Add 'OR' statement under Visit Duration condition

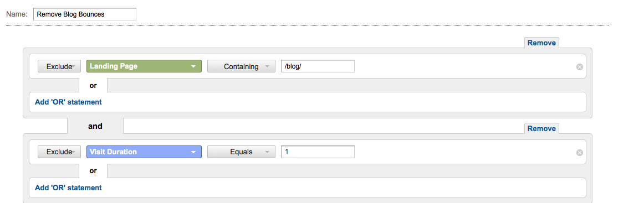click(68, 188)
